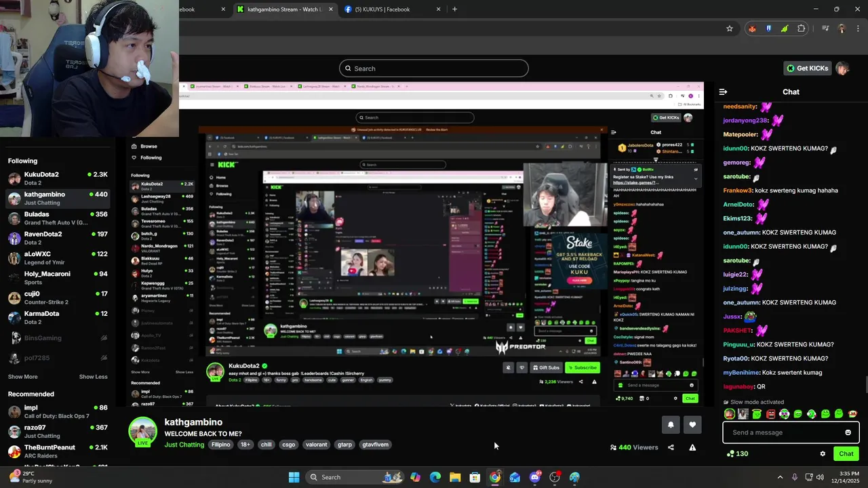Focus the Kick Search box
The width and height of the screenshot is (868, 488).
434,68
